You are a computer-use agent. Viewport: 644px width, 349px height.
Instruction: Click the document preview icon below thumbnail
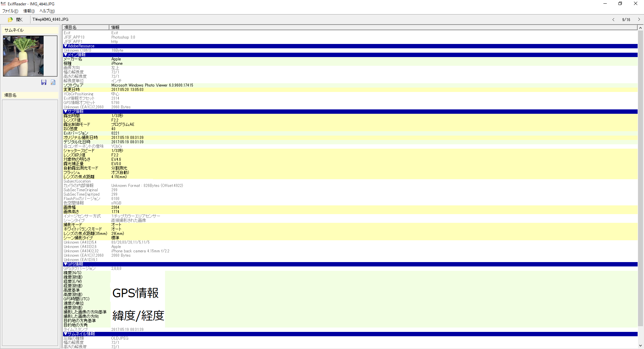point(53,82)
